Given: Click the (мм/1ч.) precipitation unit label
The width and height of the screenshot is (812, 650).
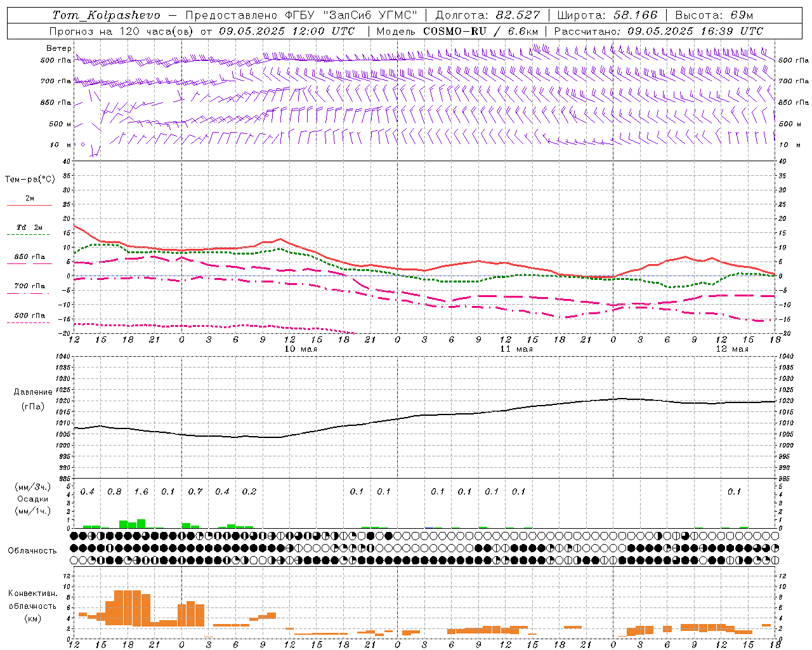Looking at the screenshot, I should pyautogui.click(x=32, y=510).
